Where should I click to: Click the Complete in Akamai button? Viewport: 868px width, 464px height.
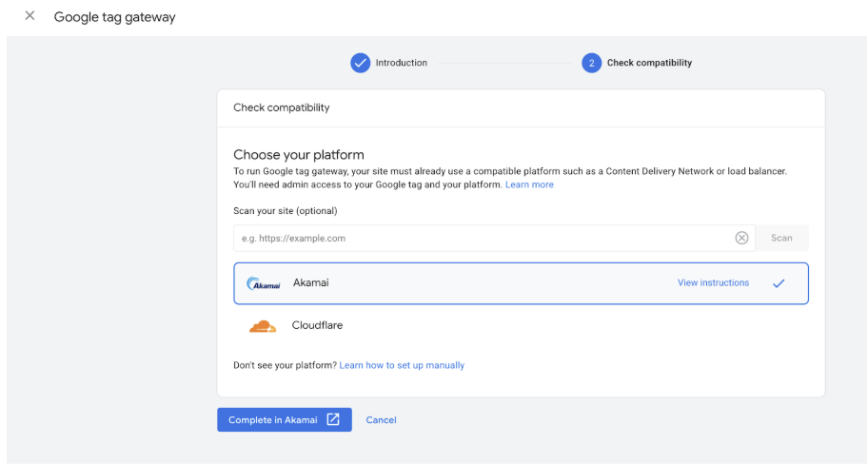(x=285, y=419)
